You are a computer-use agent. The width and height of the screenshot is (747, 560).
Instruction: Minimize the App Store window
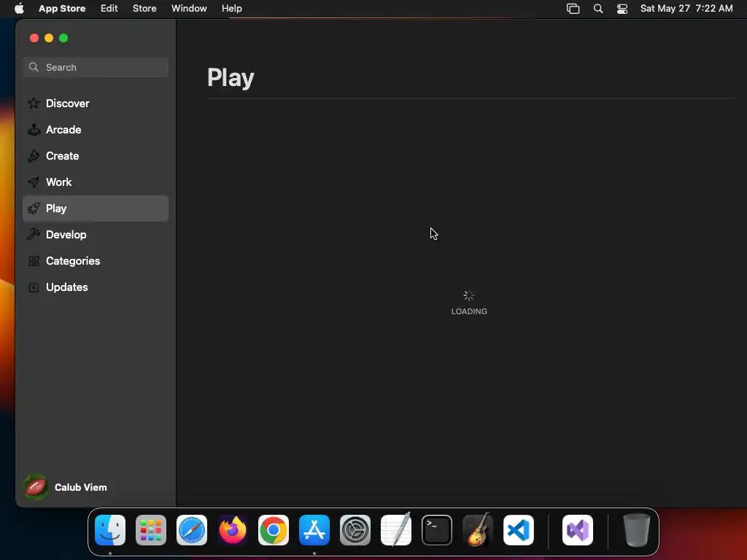click(49, 38)
